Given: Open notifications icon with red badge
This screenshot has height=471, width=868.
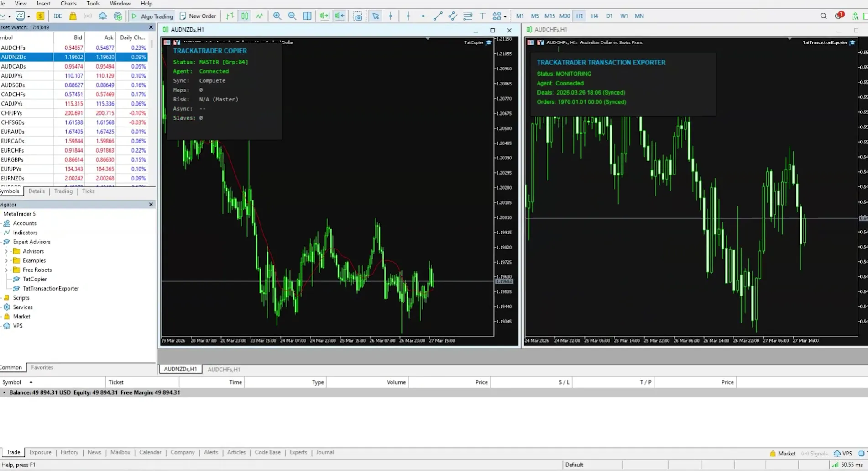Looking at the screenshot, I should pyautogui.click(x=839, y=16).
